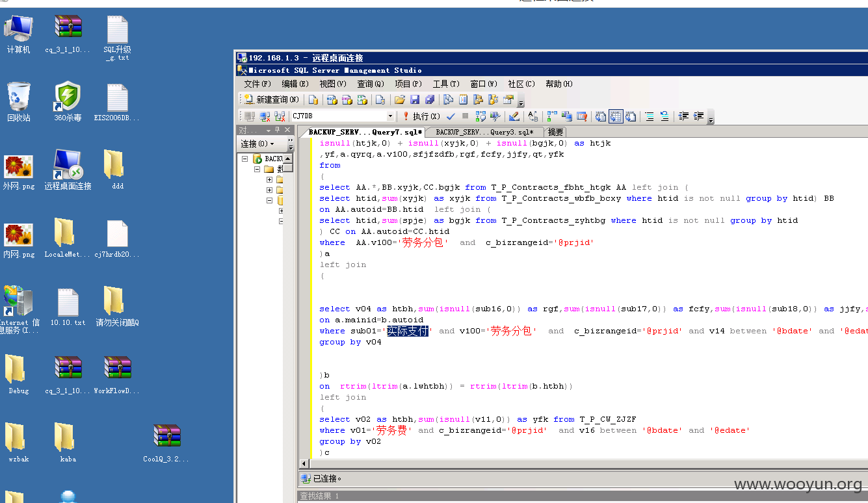This screenshot has height=503, width=868.
Task: Click the Change Connection icon
Action: pos(280,116)
